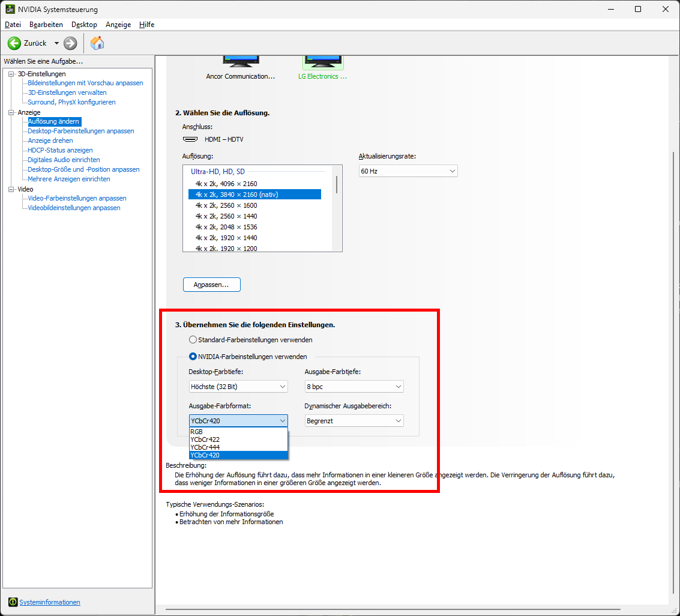680x616 pixels.
Task: Open 3D-Einstellungen verwalten
Action: click(67, 92)
